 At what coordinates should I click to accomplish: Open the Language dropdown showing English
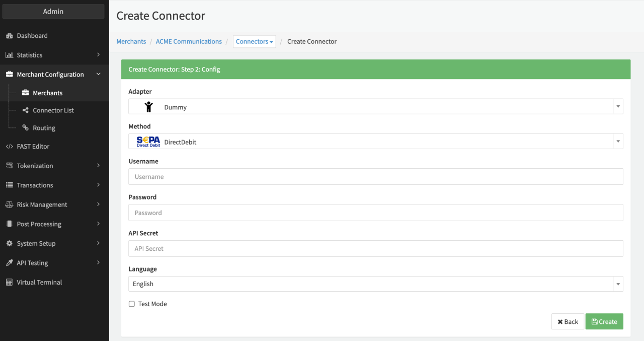(375, 284)
